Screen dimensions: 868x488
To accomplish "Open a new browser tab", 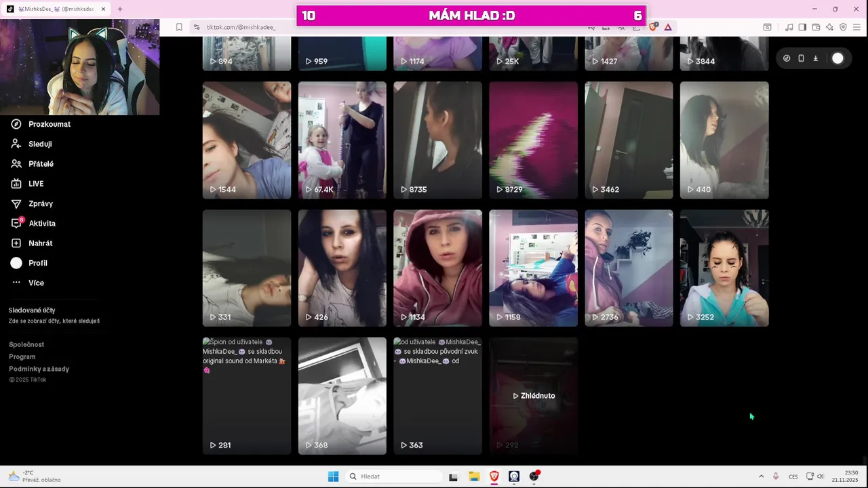I will point(120,9).
